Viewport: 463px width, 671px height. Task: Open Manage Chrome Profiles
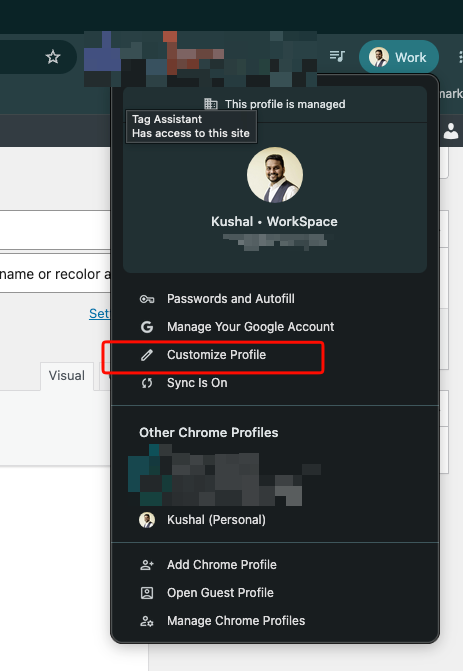(275, 621)
